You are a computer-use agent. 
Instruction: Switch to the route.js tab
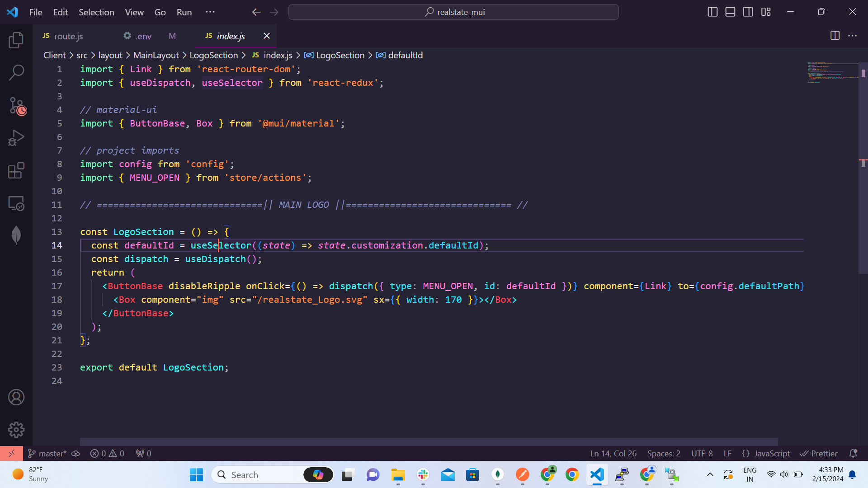pos(68,36)
